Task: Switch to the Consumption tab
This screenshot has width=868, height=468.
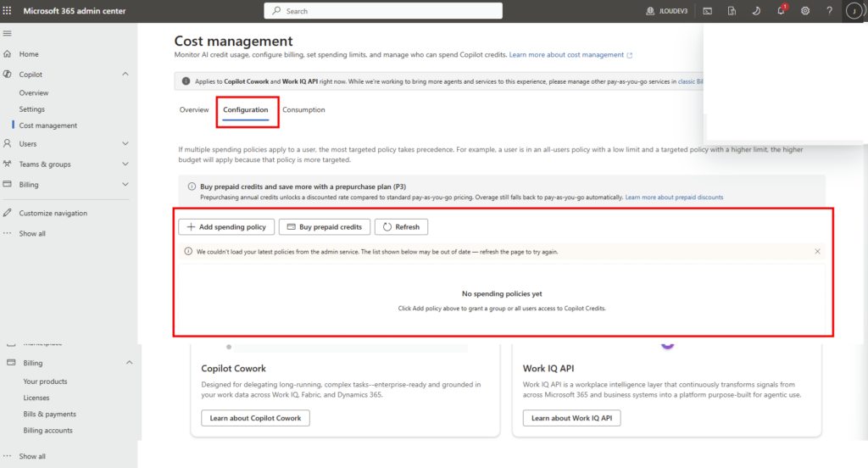Action: [304, 109]
